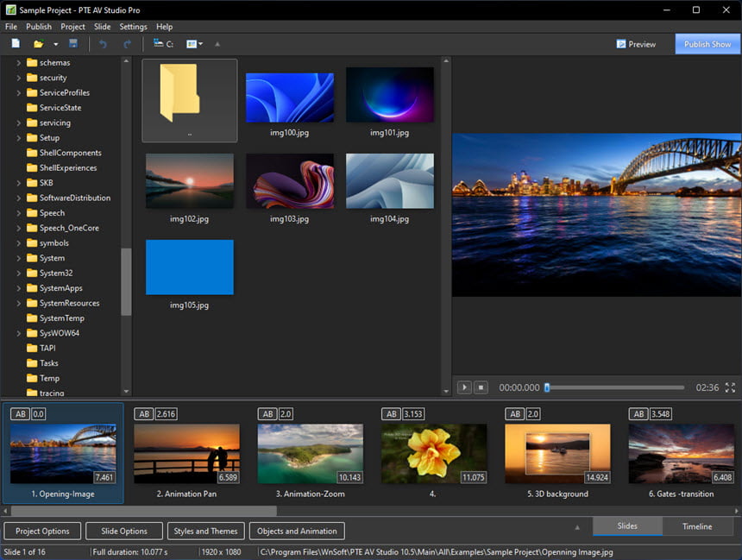
Task: Open the Publish menu
Action: pyautogui.click(x=39, y=27)
